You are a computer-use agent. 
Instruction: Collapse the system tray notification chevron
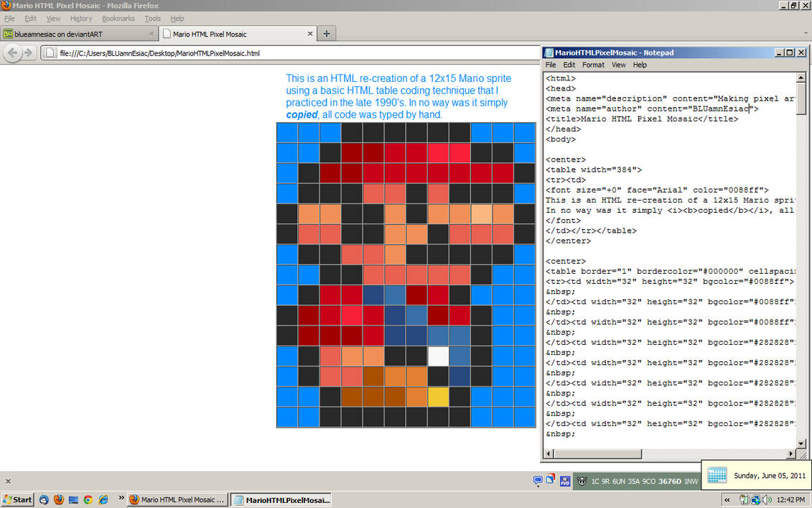click(728, 500)
